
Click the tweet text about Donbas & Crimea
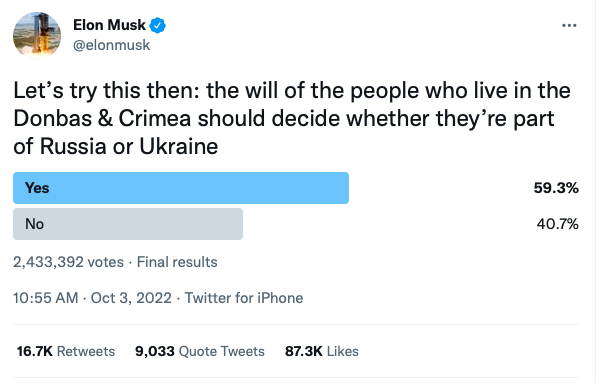(292, 118)
